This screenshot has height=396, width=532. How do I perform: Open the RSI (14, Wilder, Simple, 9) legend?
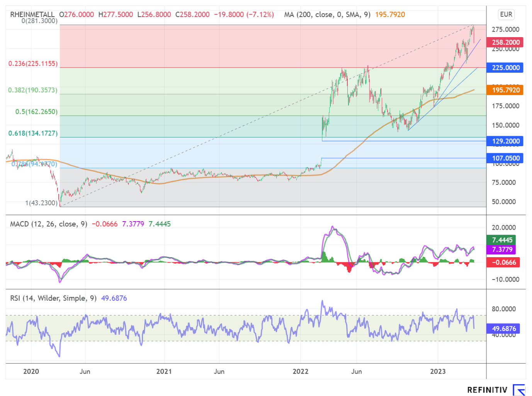(x=53, y=298)
